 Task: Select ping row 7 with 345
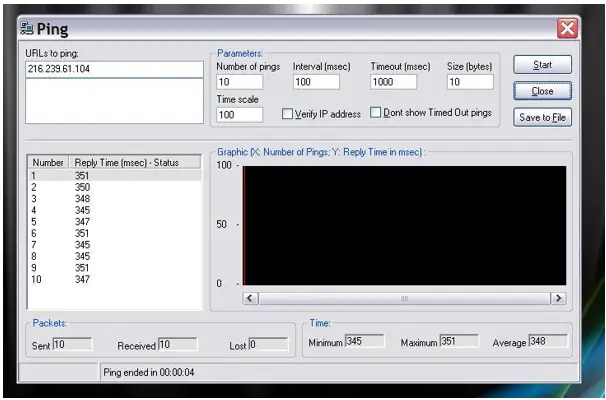(115, 245)
